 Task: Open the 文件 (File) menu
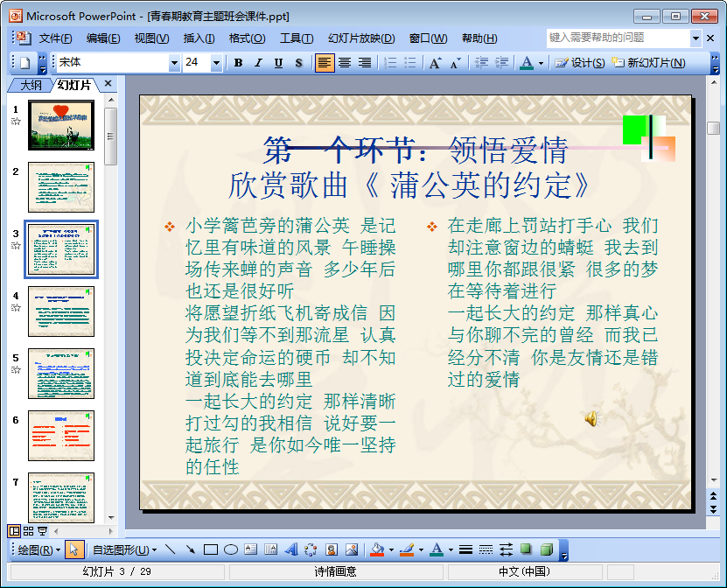coord(55,38)
